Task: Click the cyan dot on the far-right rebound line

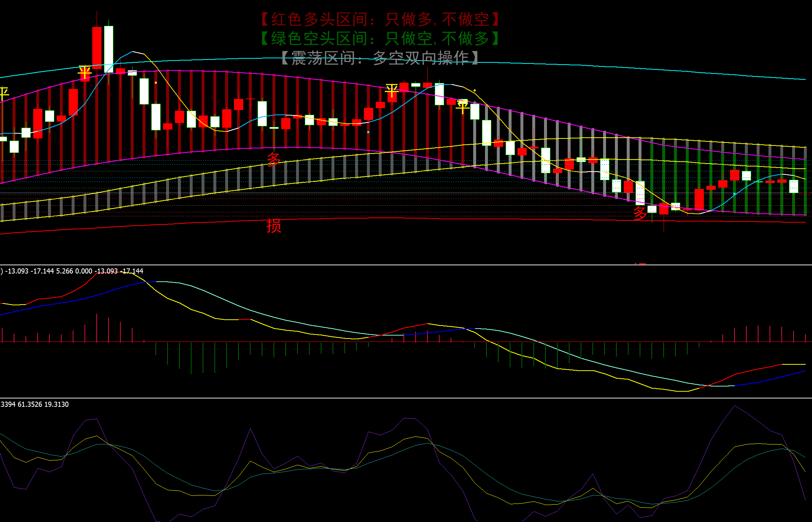Action: point(734,194)
